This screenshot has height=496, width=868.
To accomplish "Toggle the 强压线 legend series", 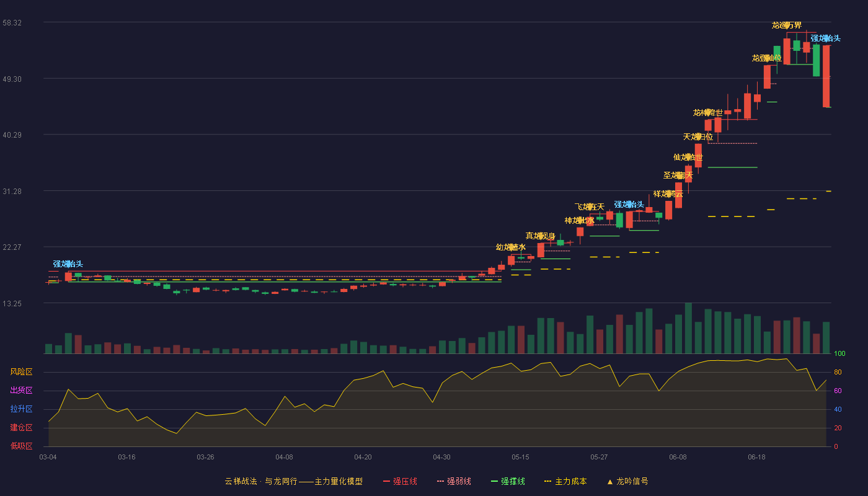I will click(400, 481).
